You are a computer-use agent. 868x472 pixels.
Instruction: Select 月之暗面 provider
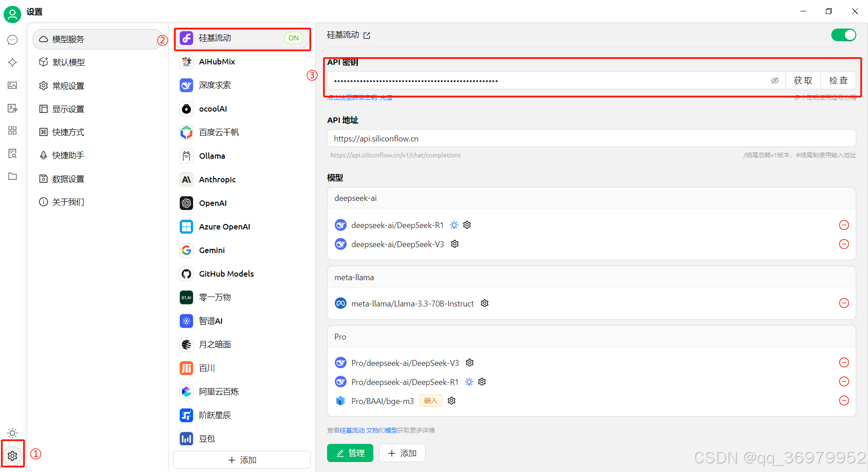click(242, 345)
